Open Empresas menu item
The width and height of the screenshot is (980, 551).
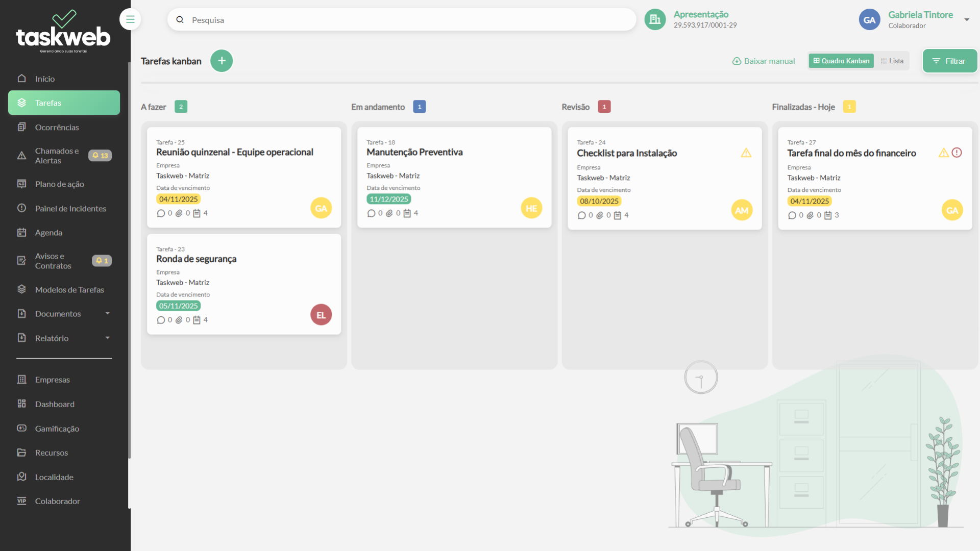tap(53, 380)
